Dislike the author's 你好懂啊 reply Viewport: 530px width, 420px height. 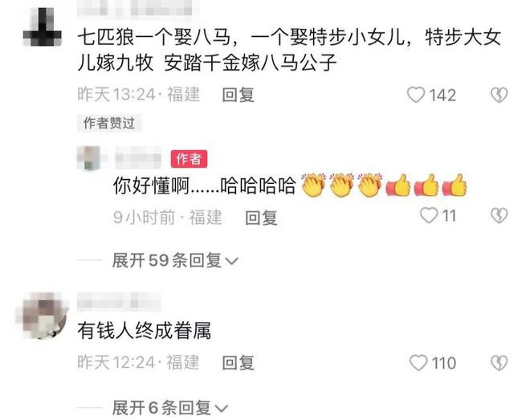coord(499,215)
